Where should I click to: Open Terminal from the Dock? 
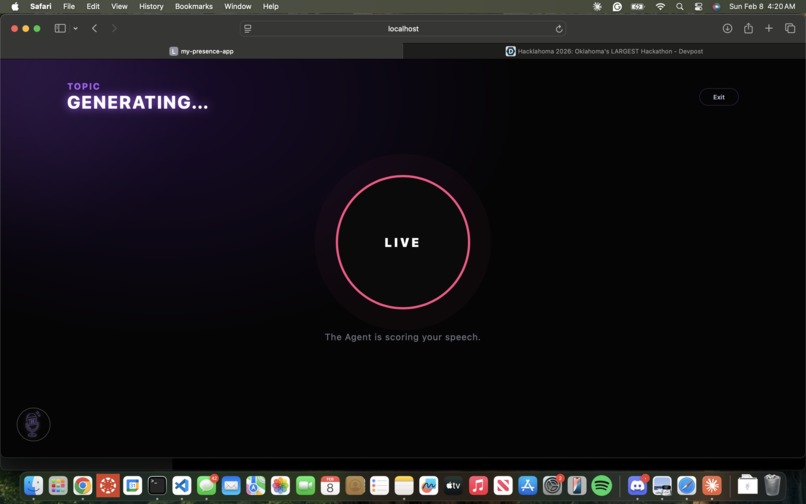tap(157, 485)
